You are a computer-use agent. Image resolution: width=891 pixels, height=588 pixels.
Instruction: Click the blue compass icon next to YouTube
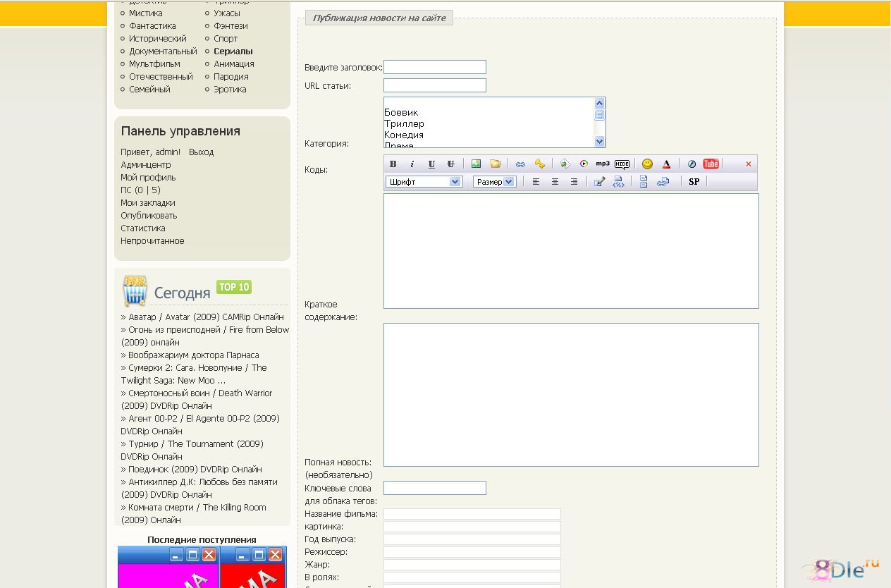point(692,164)
